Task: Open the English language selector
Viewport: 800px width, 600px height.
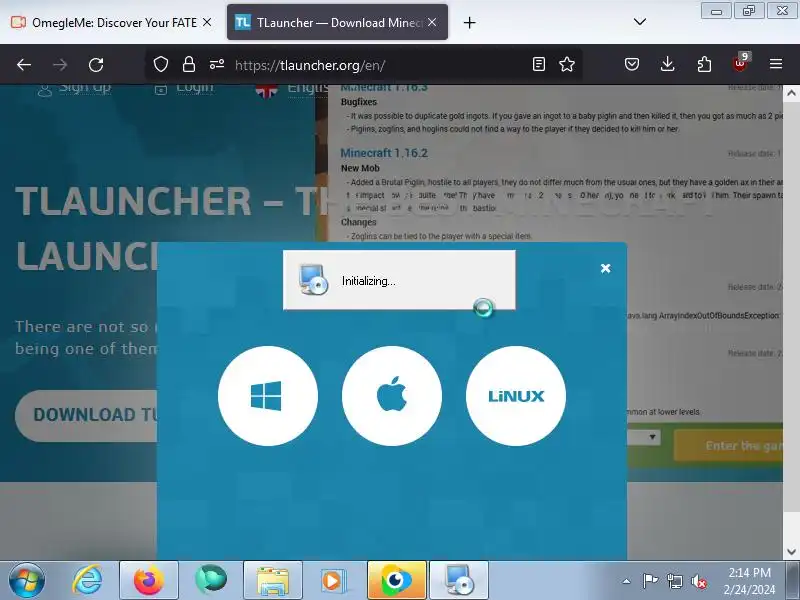Action: (x=292, y=90)
